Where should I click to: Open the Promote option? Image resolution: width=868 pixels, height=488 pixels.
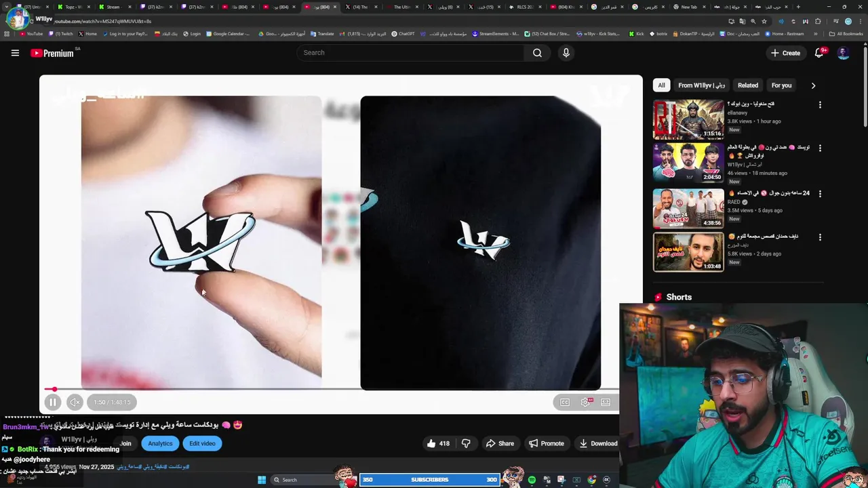(547, 443)
